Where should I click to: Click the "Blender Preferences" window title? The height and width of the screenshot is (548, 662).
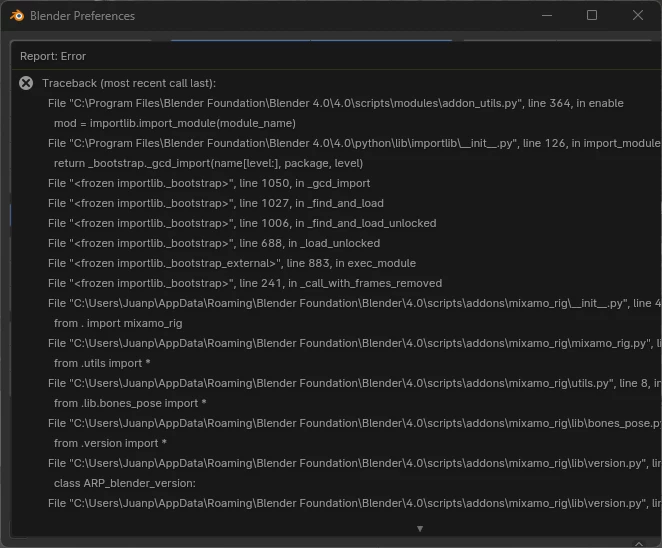(x=82, y=16)
